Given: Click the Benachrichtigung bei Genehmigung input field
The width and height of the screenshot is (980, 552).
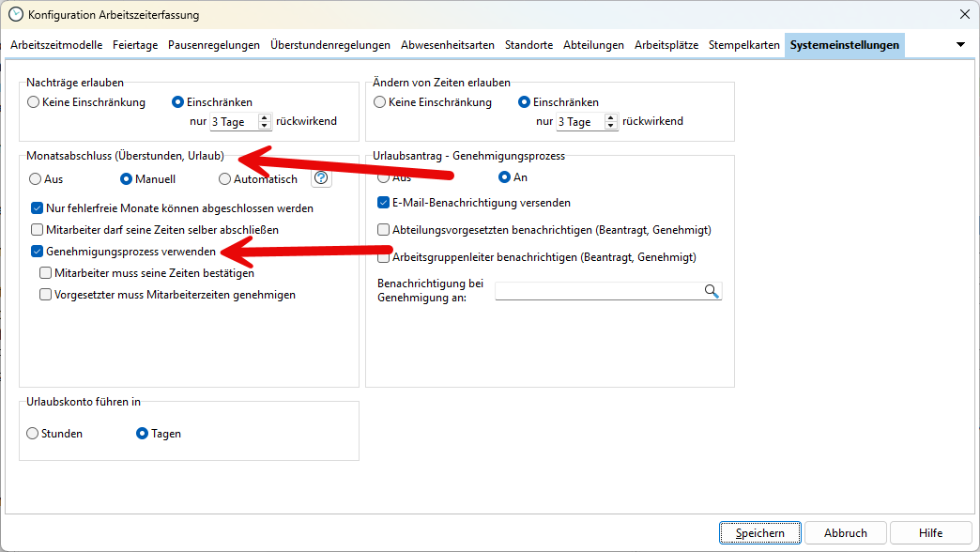Looking at the screenshot, I should coord(598,291).
